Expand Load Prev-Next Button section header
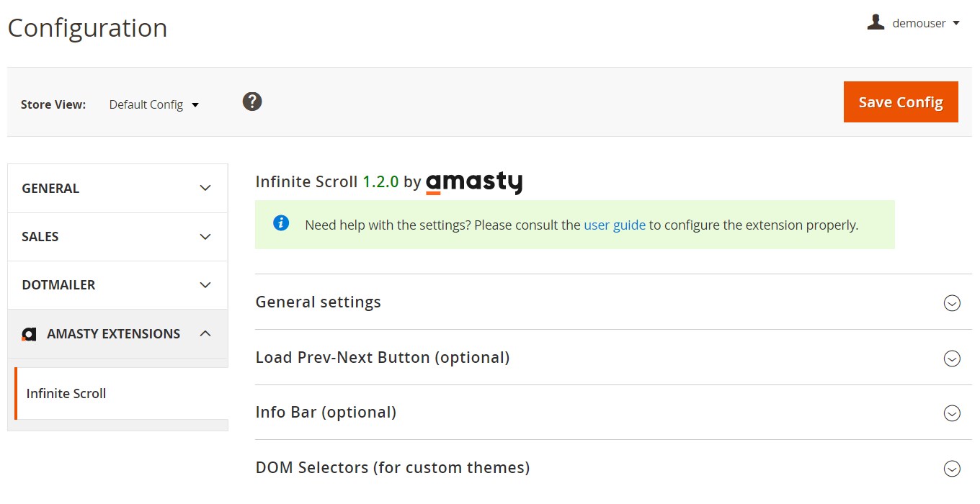980x504 pixels. pyautogui.click(x=383, y=358)
